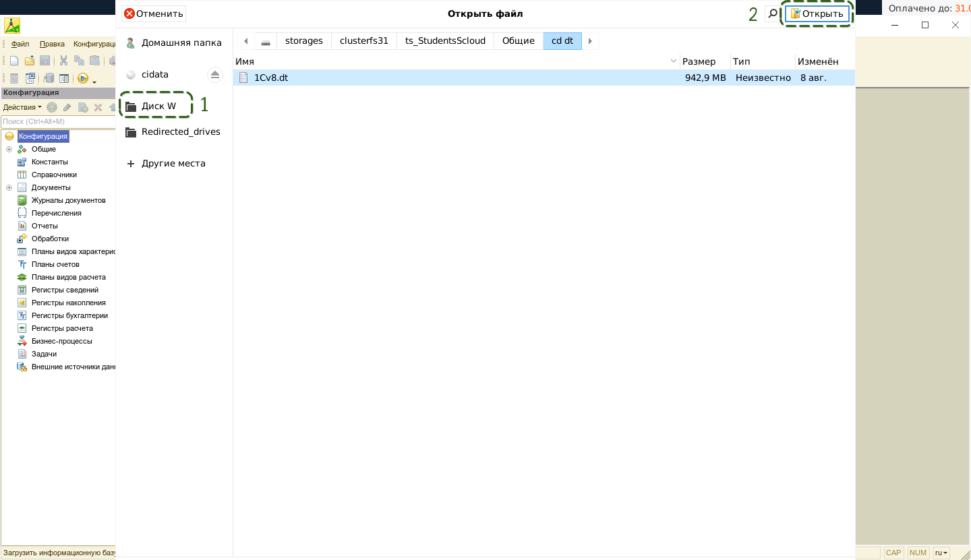Click the Cut scissors toolbar icon
This screenshot has width=971, height=560.
point(64,60)
